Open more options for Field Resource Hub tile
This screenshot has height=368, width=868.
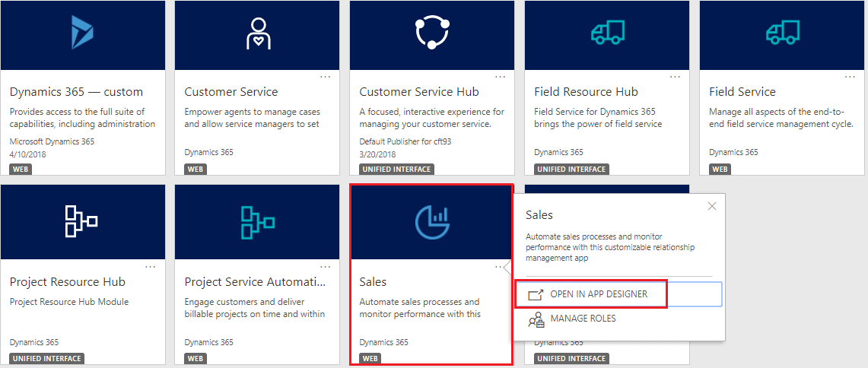[x=675, y=76]
